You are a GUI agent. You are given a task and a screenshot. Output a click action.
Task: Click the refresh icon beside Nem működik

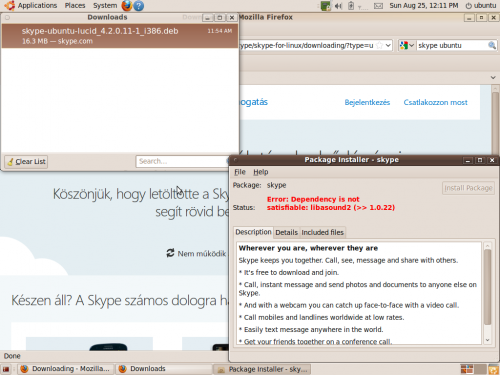pyautogui.click(x=170, y=253)
